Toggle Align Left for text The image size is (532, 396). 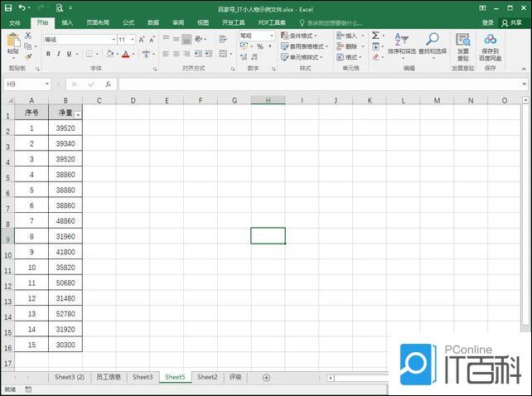click(x=166, y=54)
